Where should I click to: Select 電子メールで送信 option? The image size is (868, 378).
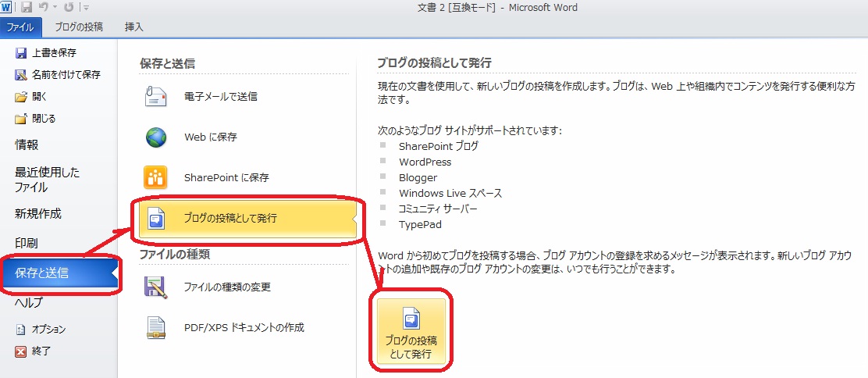221,97
